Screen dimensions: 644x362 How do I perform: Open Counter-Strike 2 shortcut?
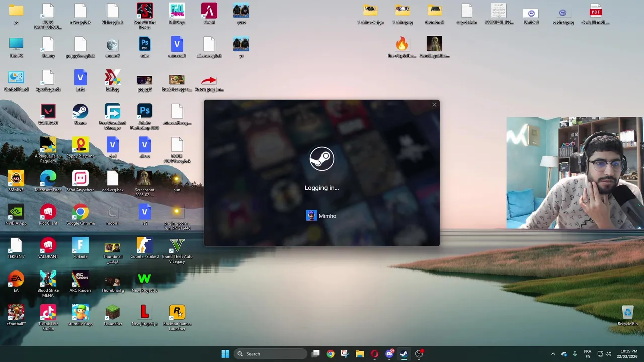144,248
